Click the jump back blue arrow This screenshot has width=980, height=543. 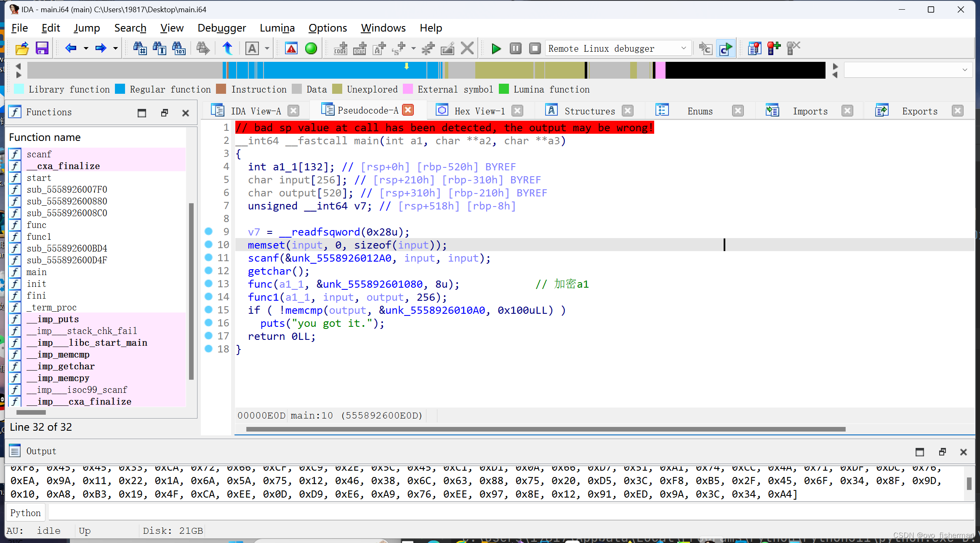click(71, 48)
